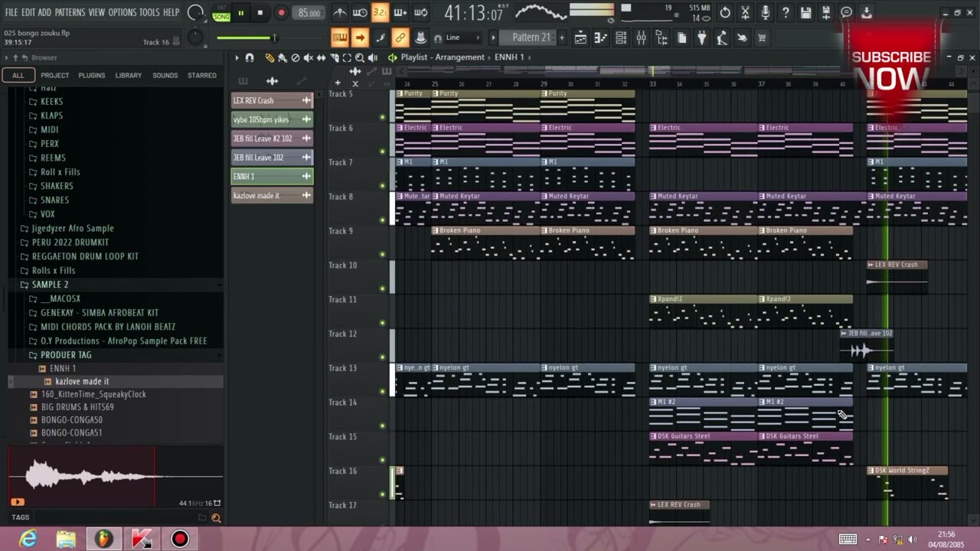Expand the PERU 2022 DRUMKIT folder
Image resolution: width=980 pixels, height=551 pixels.
pyautogui.click(x=70, y=242)
